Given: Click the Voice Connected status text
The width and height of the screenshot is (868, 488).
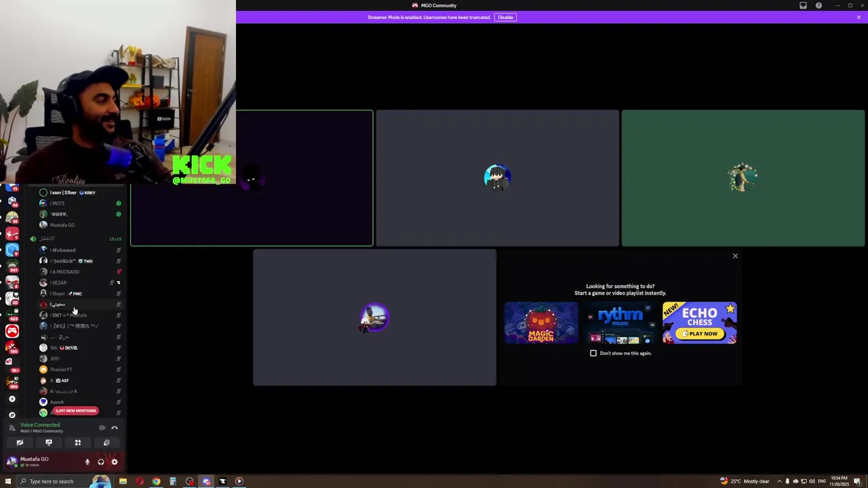Looking at the screenshot, I should tap(40, 425).
